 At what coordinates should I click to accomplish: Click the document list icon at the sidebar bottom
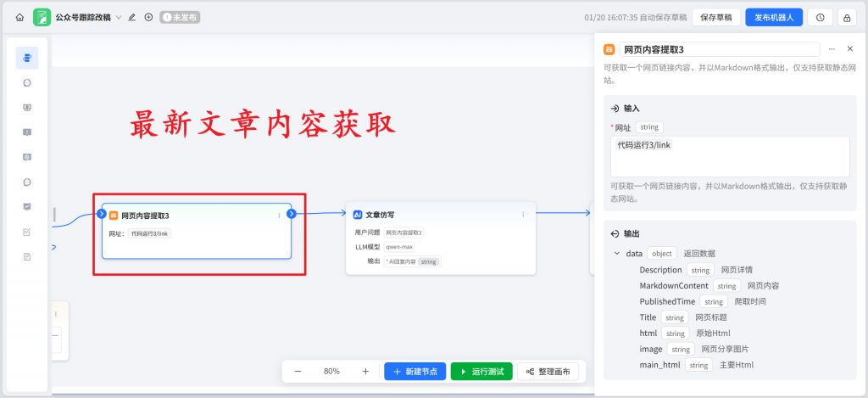[27, 256]
